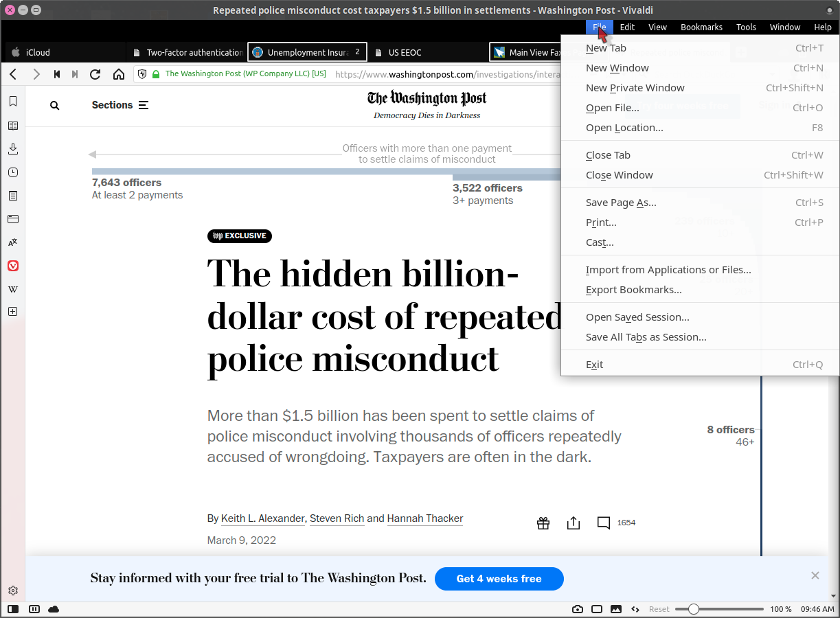Click The Washington Post logo
Image resolution: width=840 pixels, height=618 pixels.
427,98
